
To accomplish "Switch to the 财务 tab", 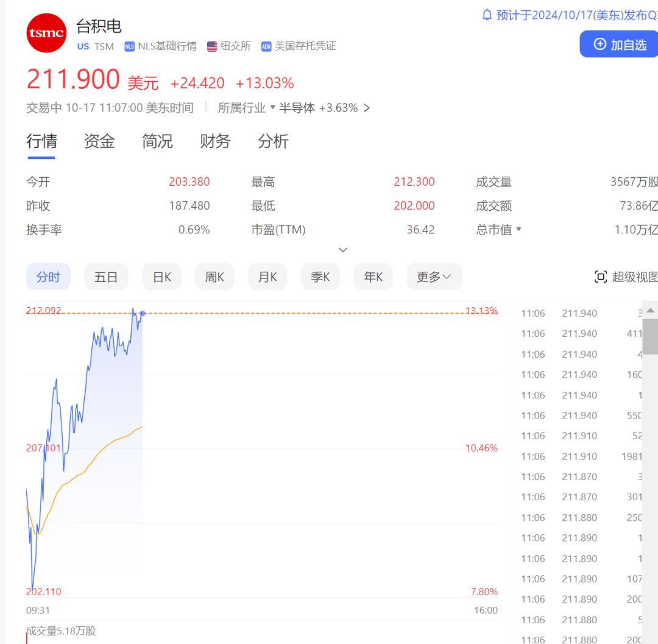I will click(x=215, y=141).
